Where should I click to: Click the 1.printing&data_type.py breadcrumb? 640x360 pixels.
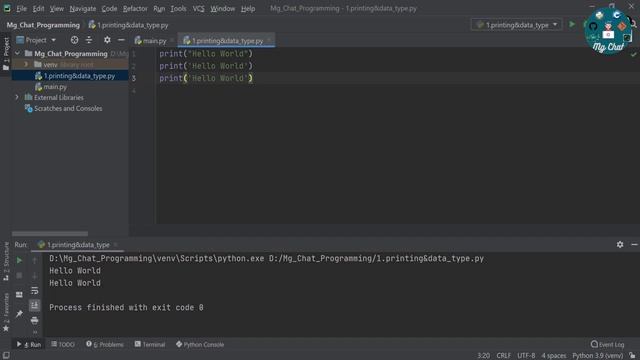tap(129, 25)
